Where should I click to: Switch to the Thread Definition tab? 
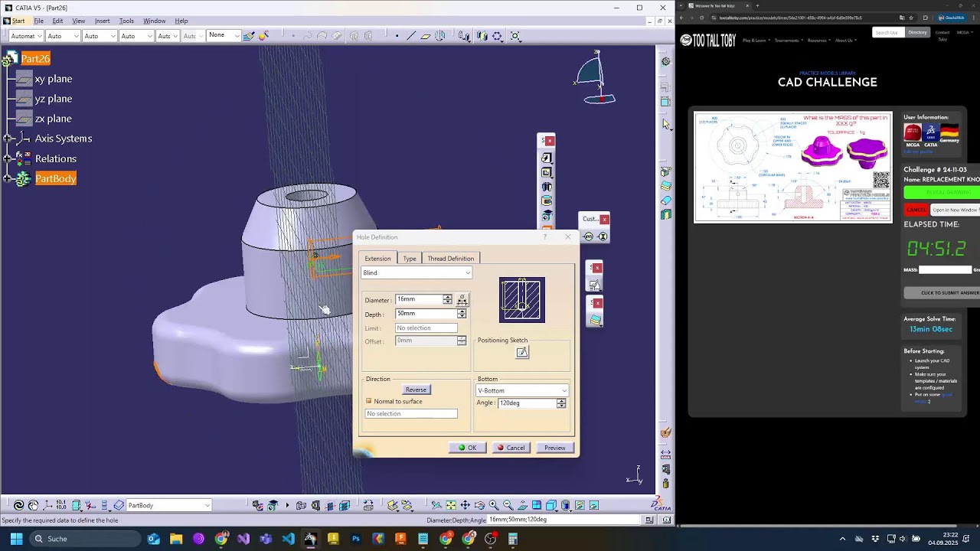450,259
